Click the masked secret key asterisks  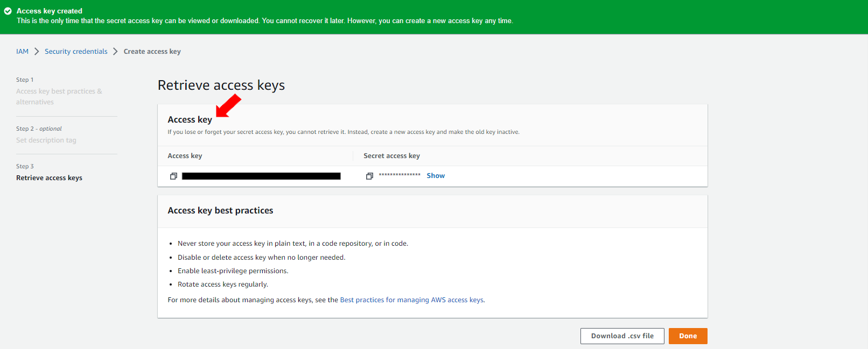(400, 176)
